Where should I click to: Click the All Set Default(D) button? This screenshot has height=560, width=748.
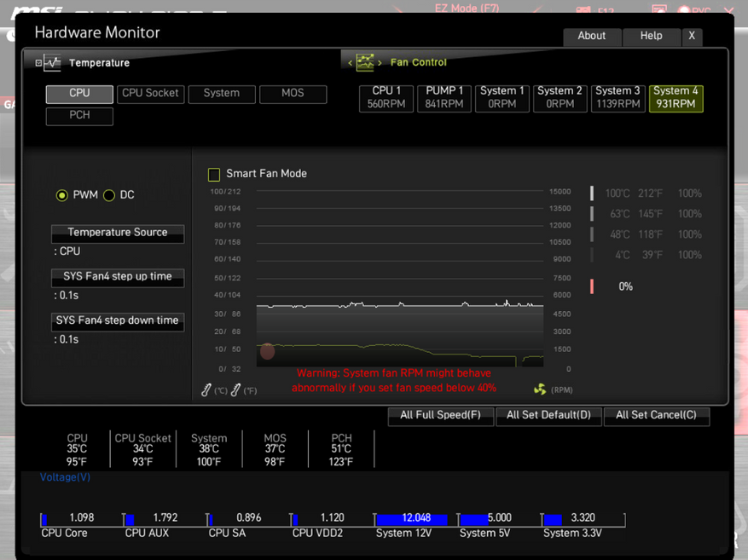click(x=548, y=415)
